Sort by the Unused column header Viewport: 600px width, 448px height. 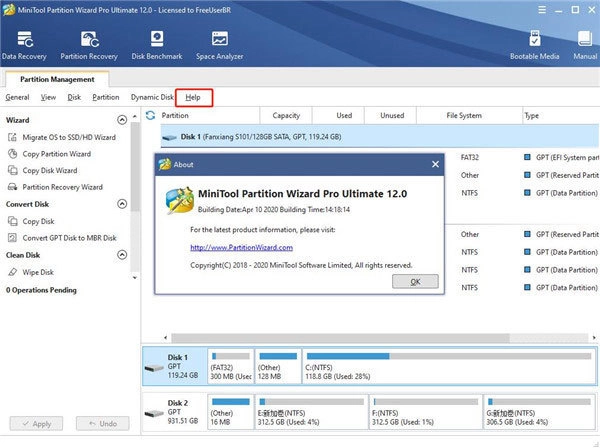tap(392, 116)
